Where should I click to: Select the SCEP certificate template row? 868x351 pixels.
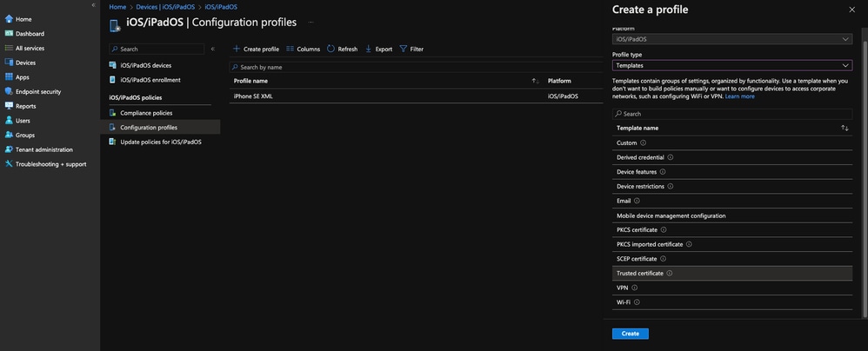731,259
